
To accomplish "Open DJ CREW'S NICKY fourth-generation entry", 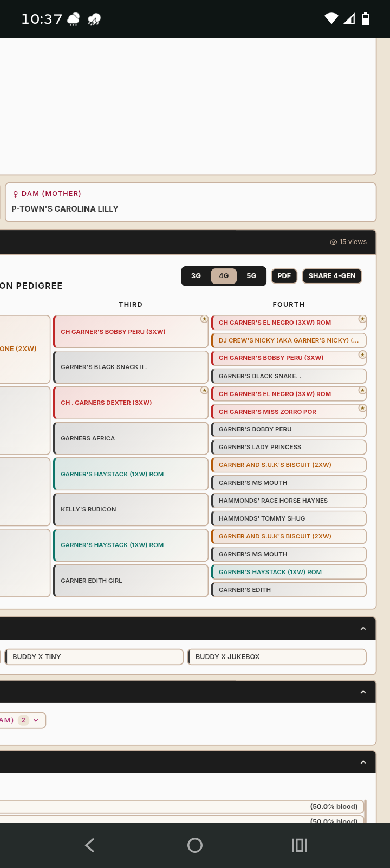I will click(289, 340).
